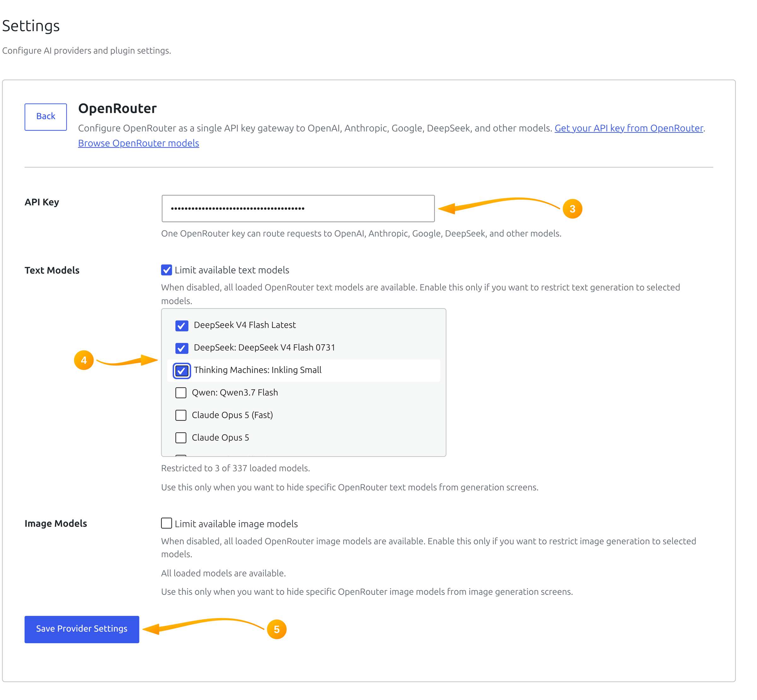Click the 'Limit available image models' label
Screen dimensions: 757x700
pos(236,524)
